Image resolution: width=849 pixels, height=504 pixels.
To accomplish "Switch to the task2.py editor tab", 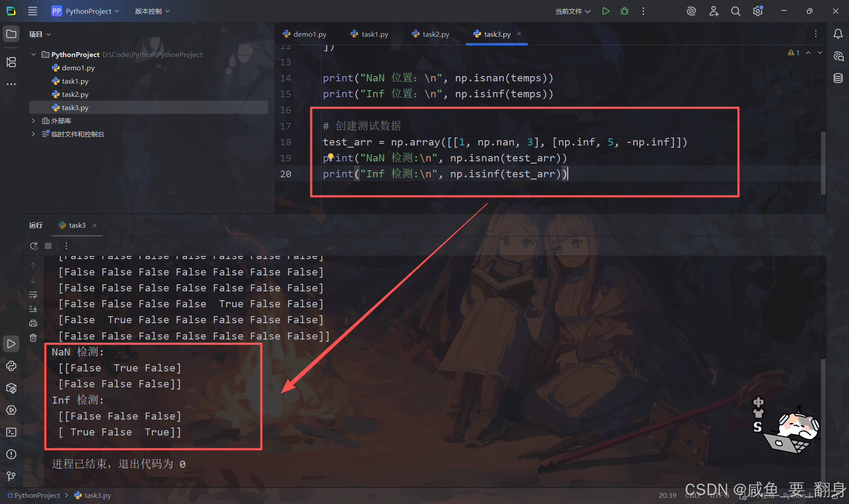I will pyautogui.click(x=435, y=34).
